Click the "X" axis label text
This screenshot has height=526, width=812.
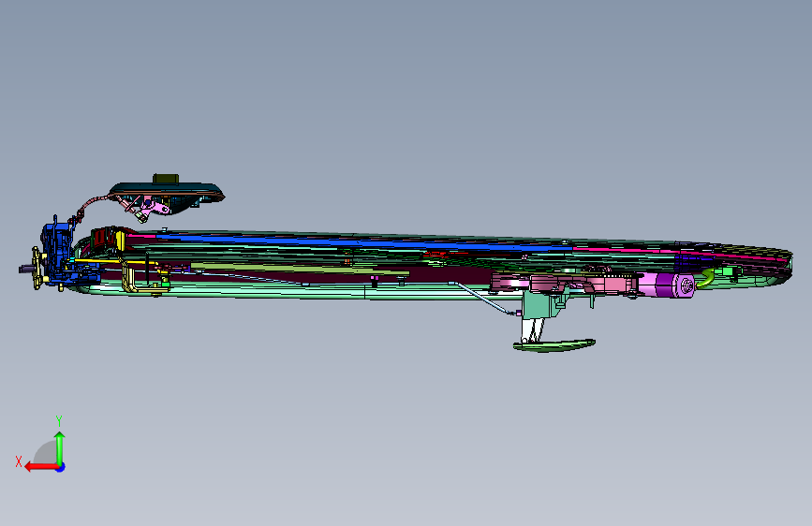[x=19, y=461]
